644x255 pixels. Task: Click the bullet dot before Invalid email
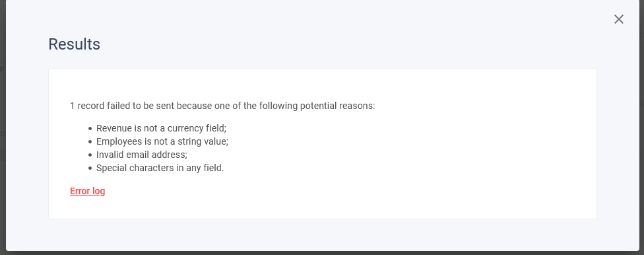[90, 155]
